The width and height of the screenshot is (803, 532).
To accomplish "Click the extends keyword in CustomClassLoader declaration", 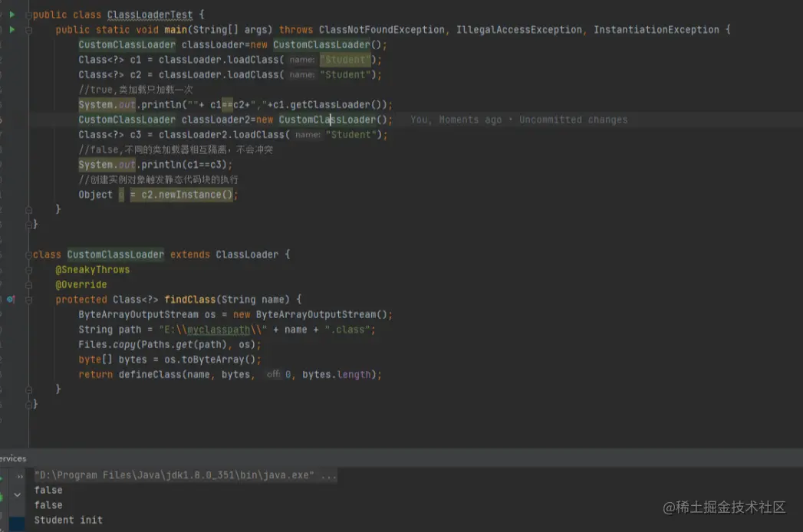I will 190,255.
